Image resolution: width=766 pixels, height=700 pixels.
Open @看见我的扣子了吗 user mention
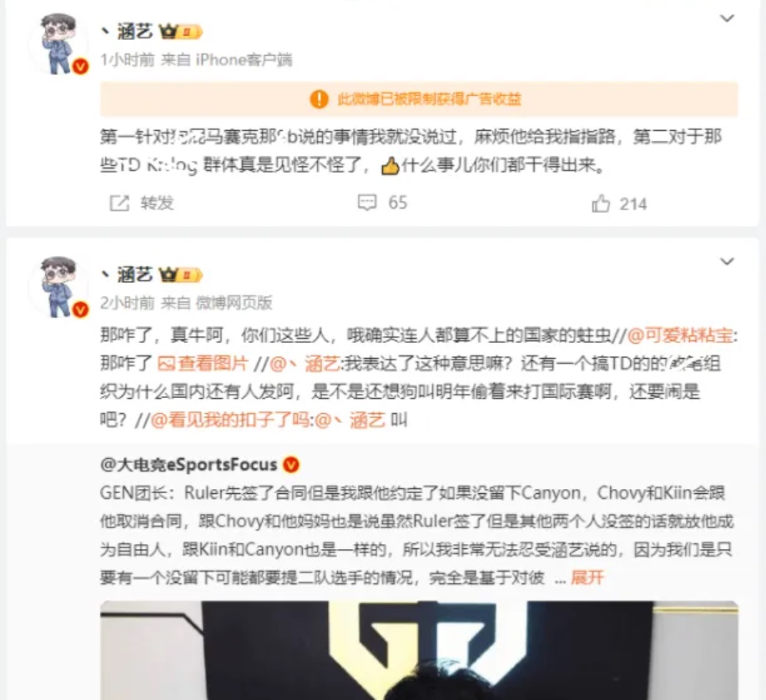pyautogui.click(x=229, y=420)
